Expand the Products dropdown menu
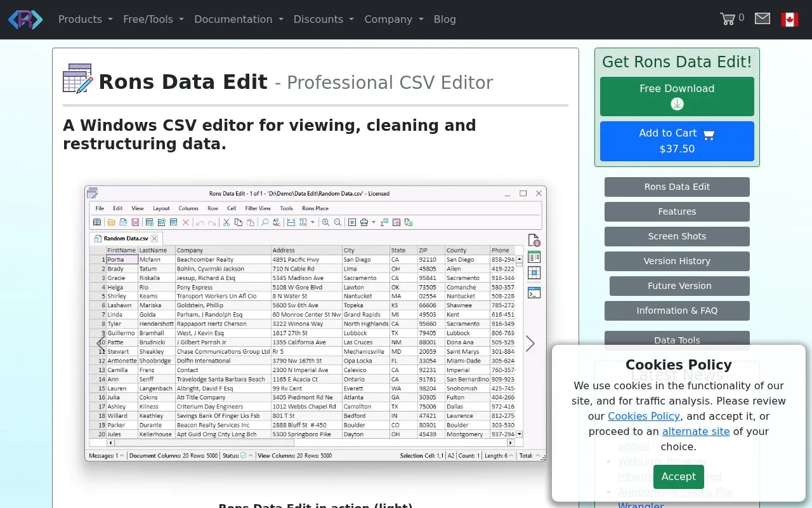812x508 pixels. (86, 19)
